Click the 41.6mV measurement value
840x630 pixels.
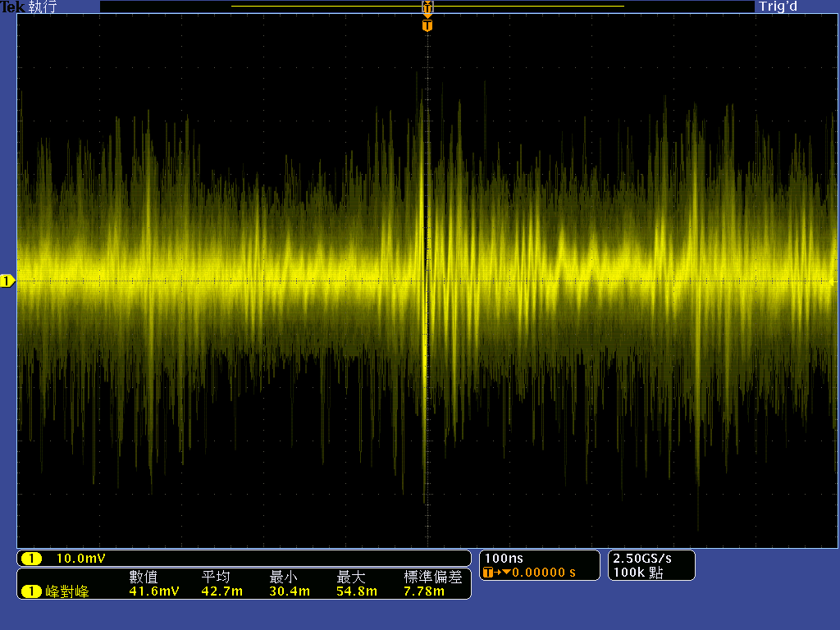point(153,591)
